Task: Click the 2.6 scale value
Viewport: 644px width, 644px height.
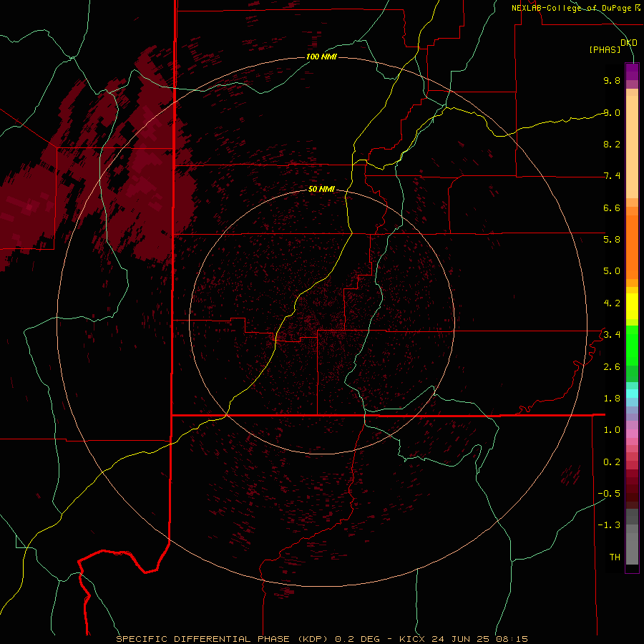Action: point(612,367)
